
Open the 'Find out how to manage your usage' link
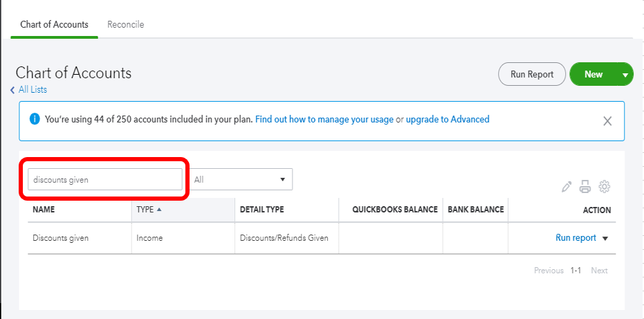point(324,120)
